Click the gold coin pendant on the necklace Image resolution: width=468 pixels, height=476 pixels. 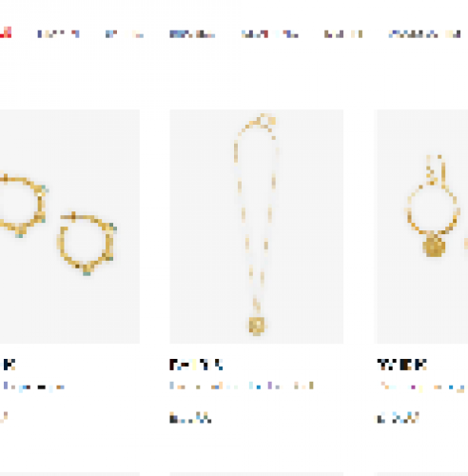(257, 326)
